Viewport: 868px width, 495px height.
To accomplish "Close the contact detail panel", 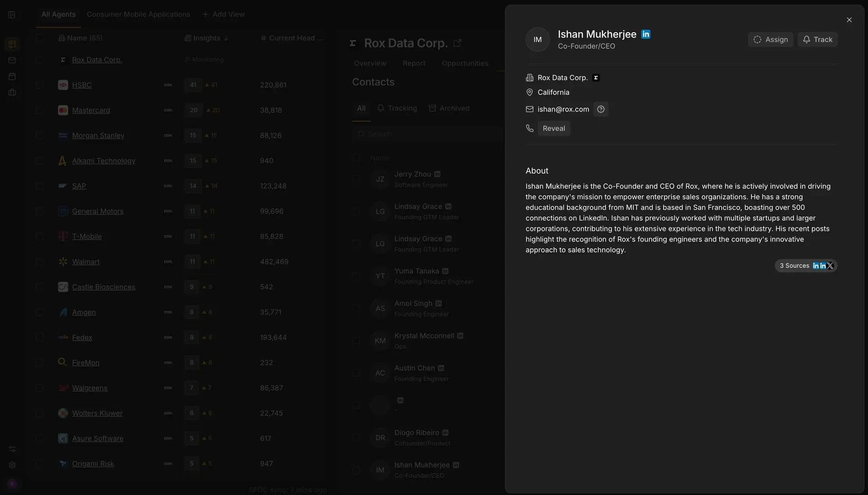I will pos(849,20).
